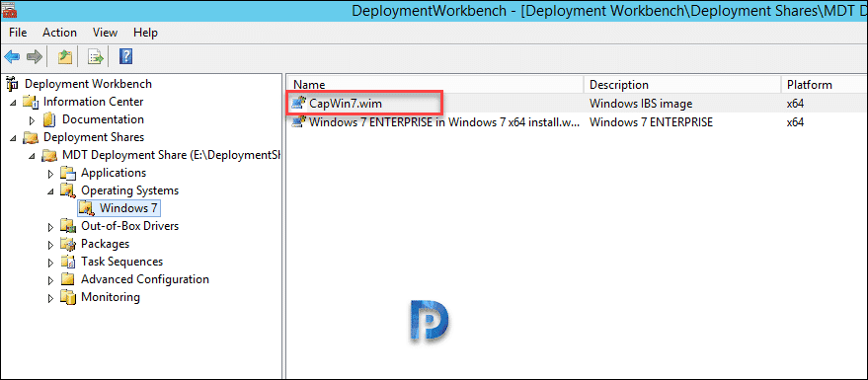This screenshot has height=380, width=868.
Task: Click the Task Sequences folder icon
Action: click(67, 262)
